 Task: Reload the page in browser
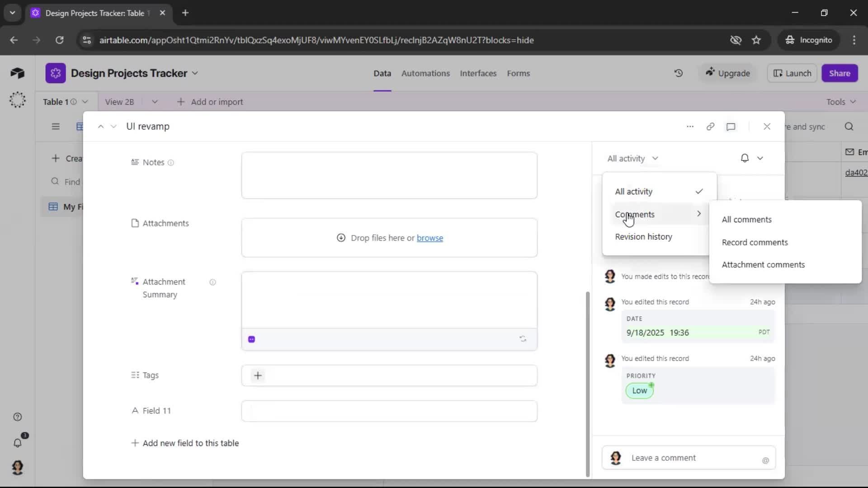click(59, 40)
